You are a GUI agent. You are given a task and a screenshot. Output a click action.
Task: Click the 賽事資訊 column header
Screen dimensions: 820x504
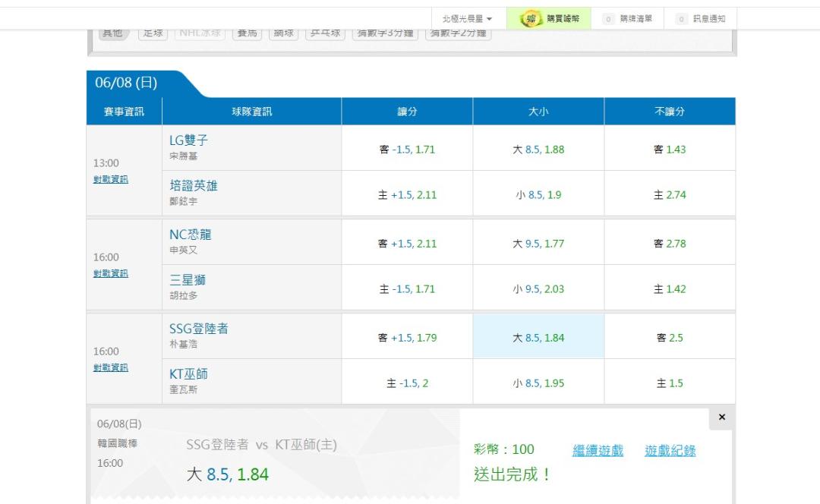pos(124,112)
